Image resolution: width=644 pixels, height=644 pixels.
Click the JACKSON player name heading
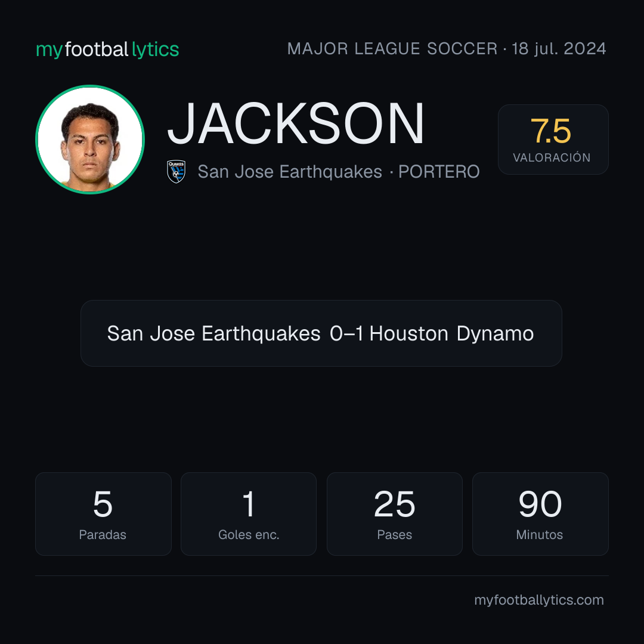pyautogui.click(x=295, y=123)
